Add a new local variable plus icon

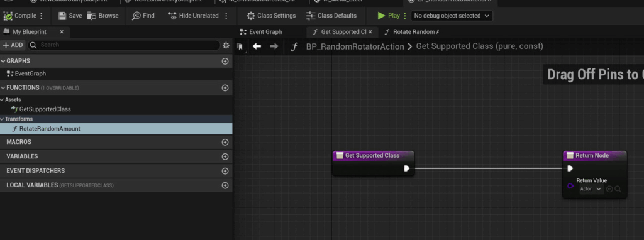[x=225, y=185]
